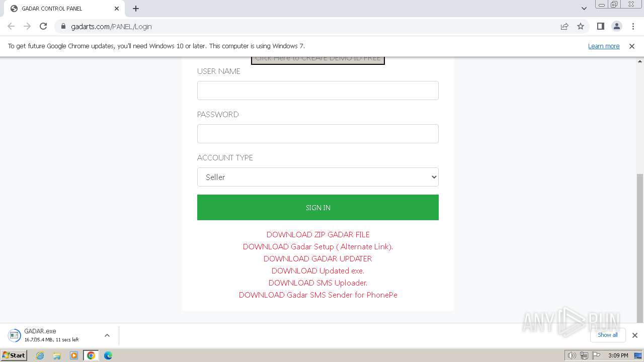The image size is (644, 362).
Task: Open Learn more about Chrome updates
Action: [604, 46]
